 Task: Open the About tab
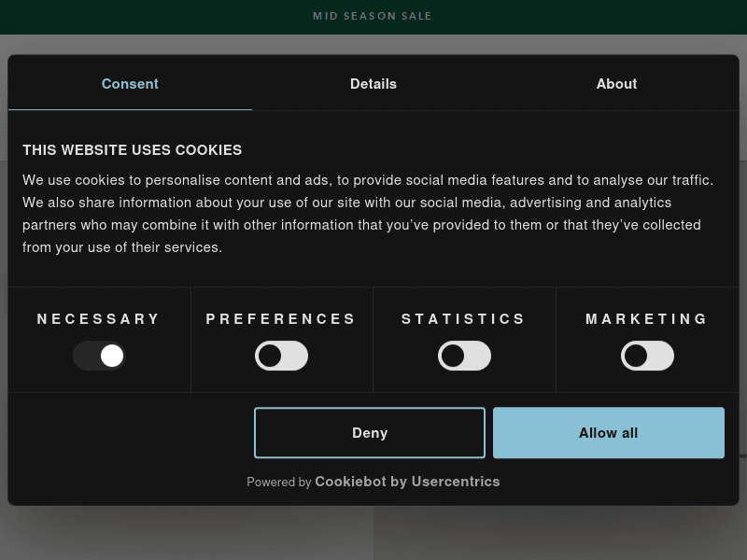(616, 84)
